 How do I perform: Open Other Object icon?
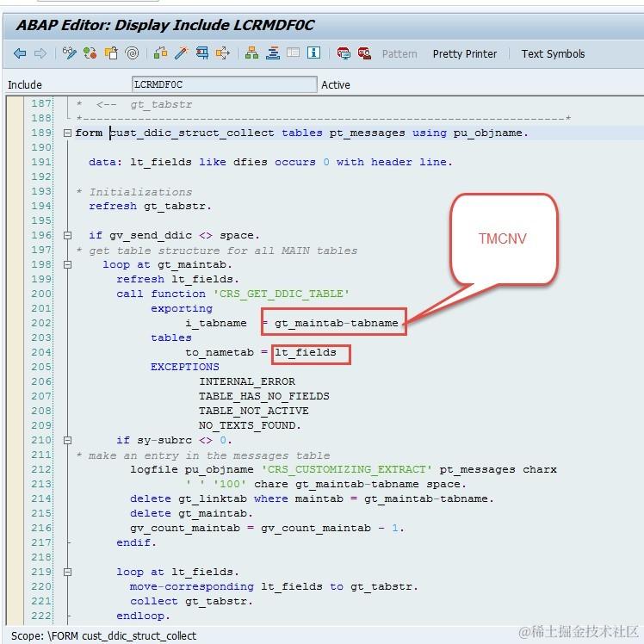pos(111,53)
